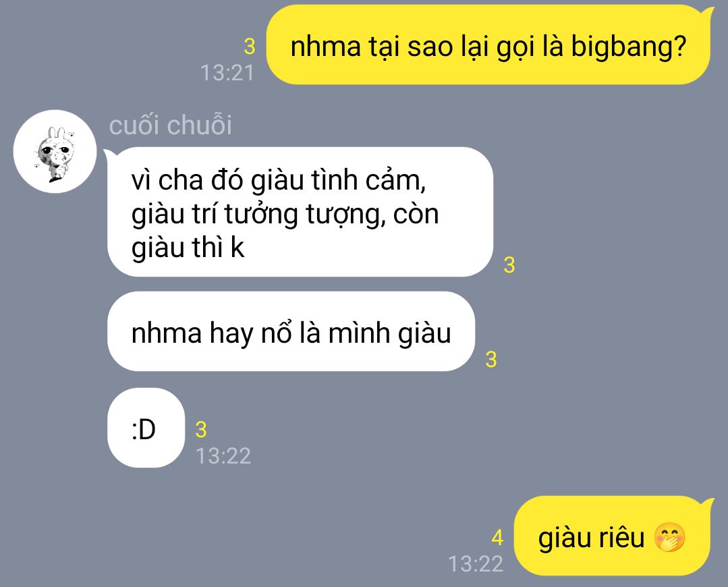The image size is (728, 587).
Task: Click unread count 3 beside "giàu thì k" bubble
Action: pos(509,265)
